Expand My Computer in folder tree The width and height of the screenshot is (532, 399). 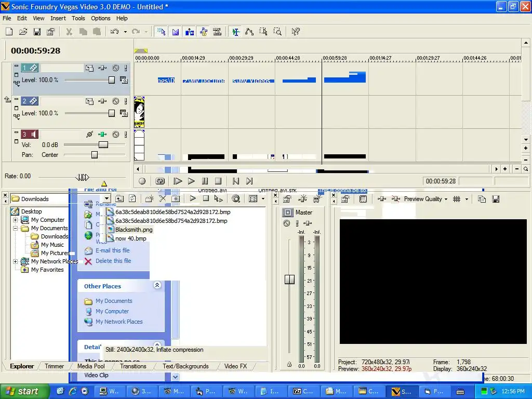[x=15, y=220]
